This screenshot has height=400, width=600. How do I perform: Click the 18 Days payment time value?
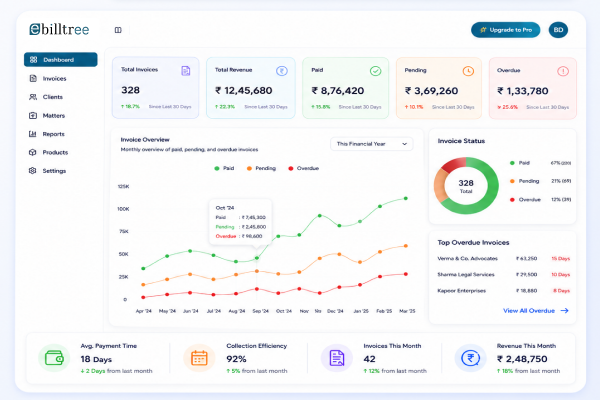pyautogui.click(x=96, y=359)
